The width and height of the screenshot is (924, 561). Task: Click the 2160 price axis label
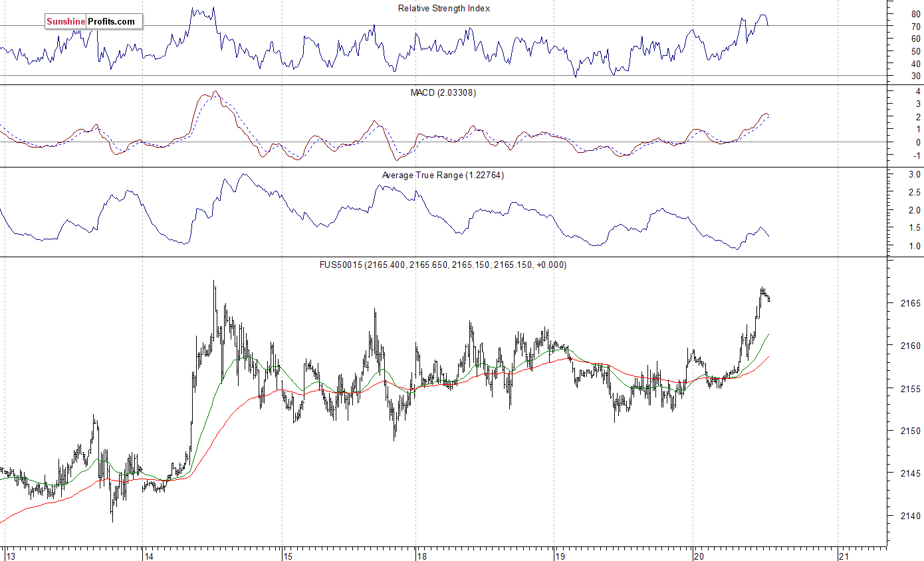tap(911, 346)
